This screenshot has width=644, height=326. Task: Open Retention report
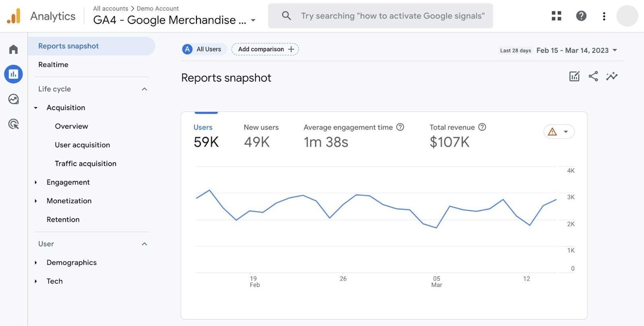tap(63, 220)
